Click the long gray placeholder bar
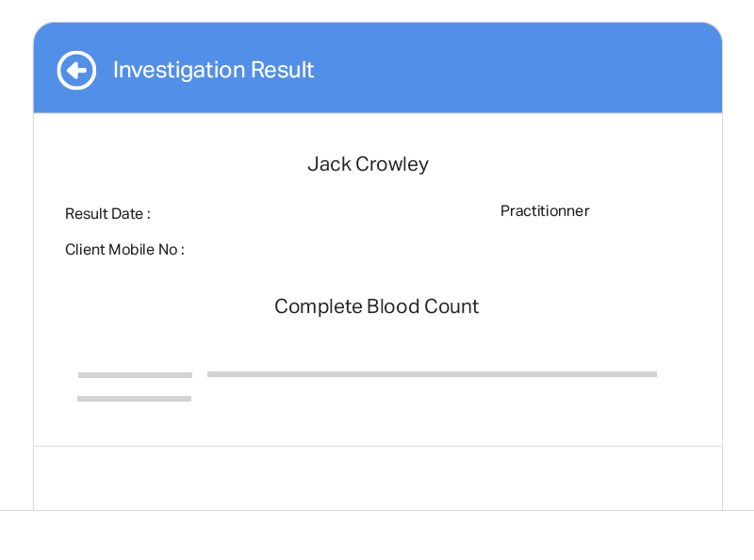Screen dimensions: 754x560 [x=432, y=374]
